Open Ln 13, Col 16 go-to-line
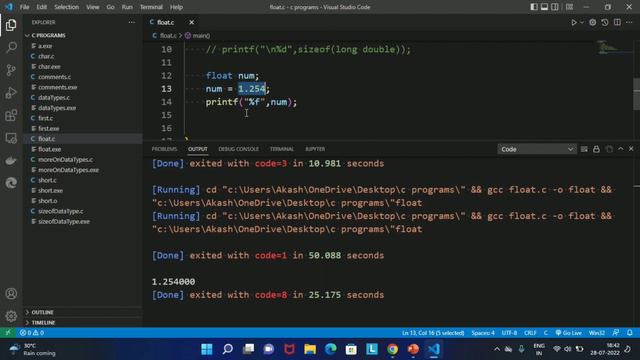The image size is (640, 360). (433, 333)
